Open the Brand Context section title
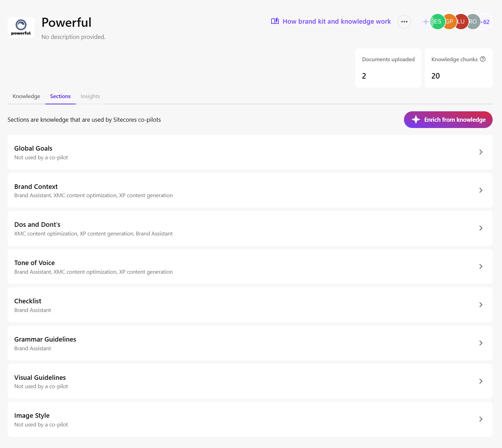 click(36, 187)
